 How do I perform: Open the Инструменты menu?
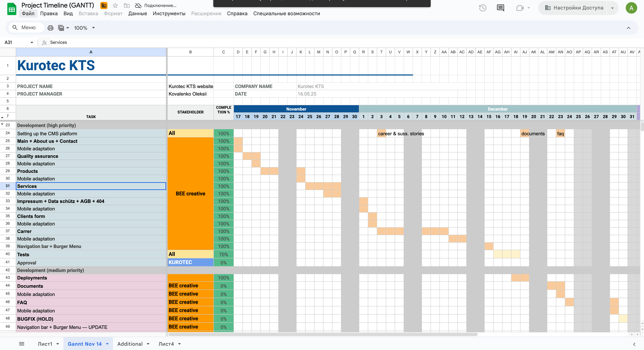[169, 13]
